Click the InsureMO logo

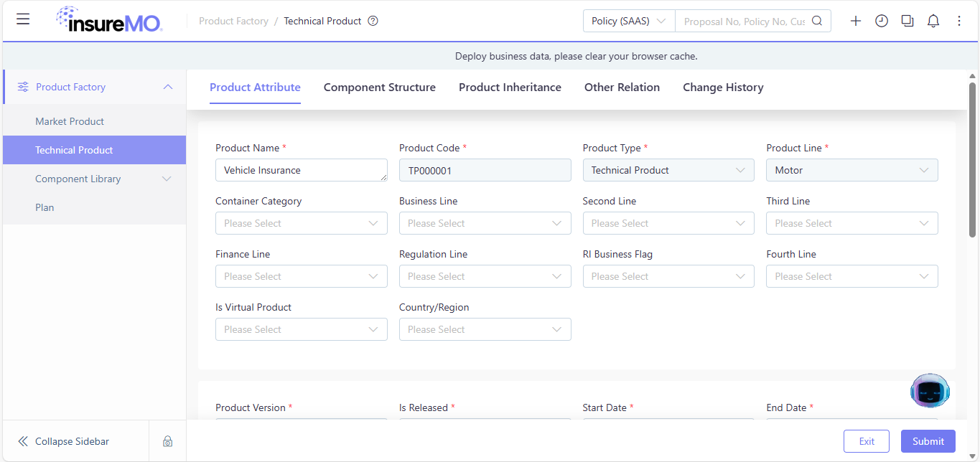[x=109, y=19]
